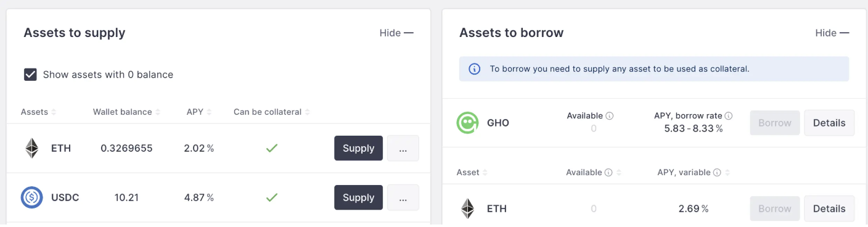Supply USDC from wallet
This screenshot has height=227, width=868.
tap(359, 197)
